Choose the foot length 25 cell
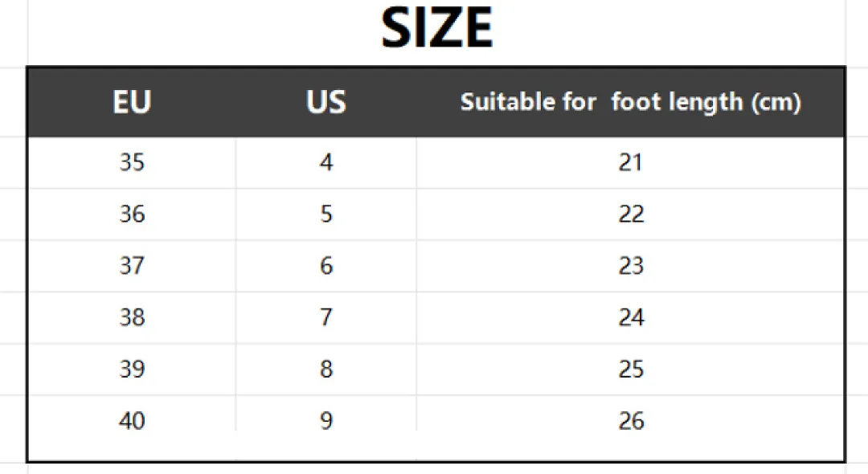 pyautogui.click(x=631, y=369)
